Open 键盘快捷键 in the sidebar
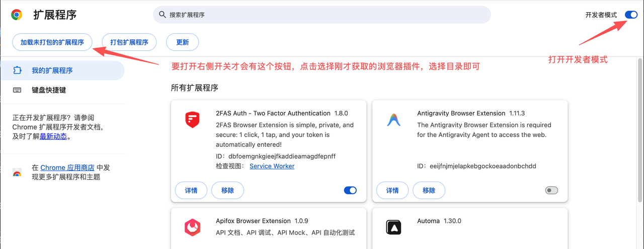The height and width of the screenshot is (249, 644). [x=49, y=90]
